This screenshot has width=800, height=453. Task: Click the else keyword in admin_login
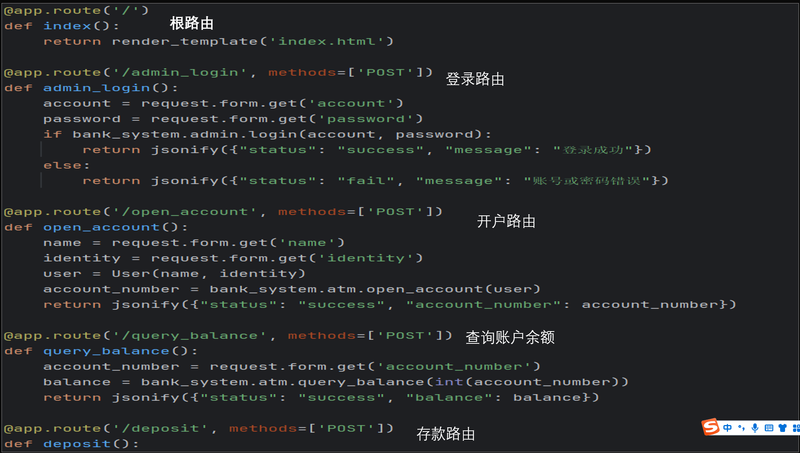tap(62, 165)
